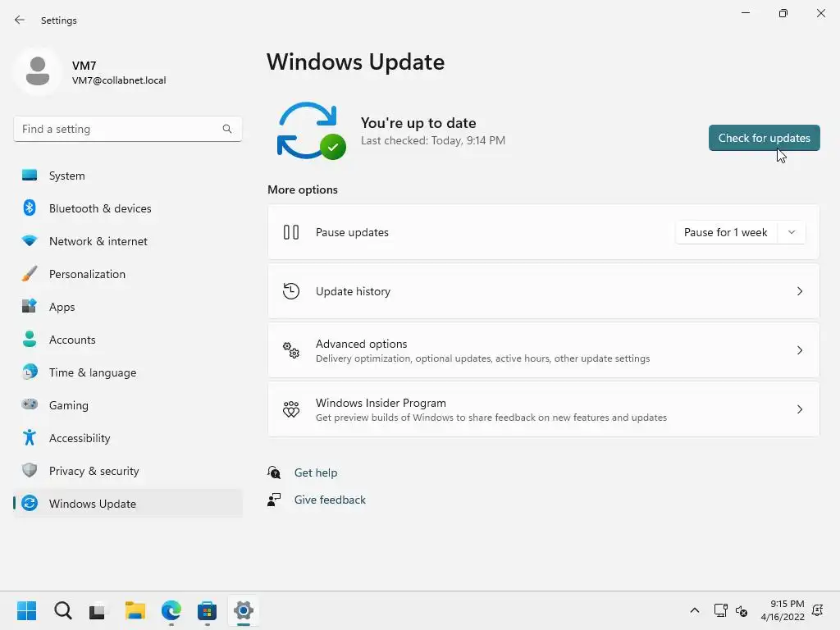Click the Privacy & security shield icon
This screenshot has height=630, width=840.
pos(30,470)
